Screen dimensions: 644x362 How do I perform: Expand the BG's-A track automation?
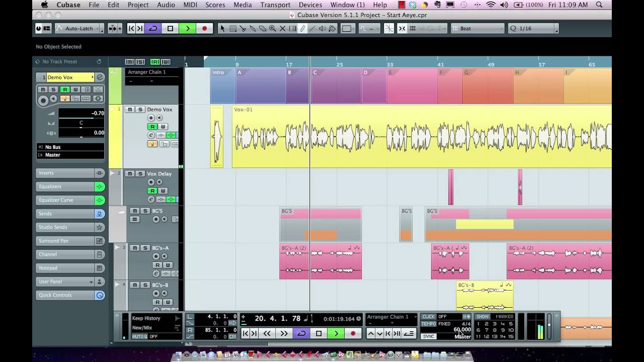[118, 247]
